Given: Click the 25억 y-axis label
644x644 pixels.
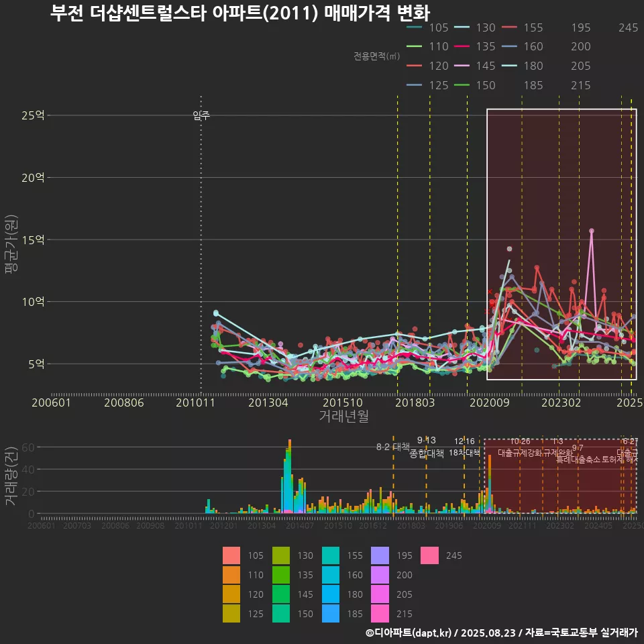Looking at the screenshot, I should pos(33,115).
